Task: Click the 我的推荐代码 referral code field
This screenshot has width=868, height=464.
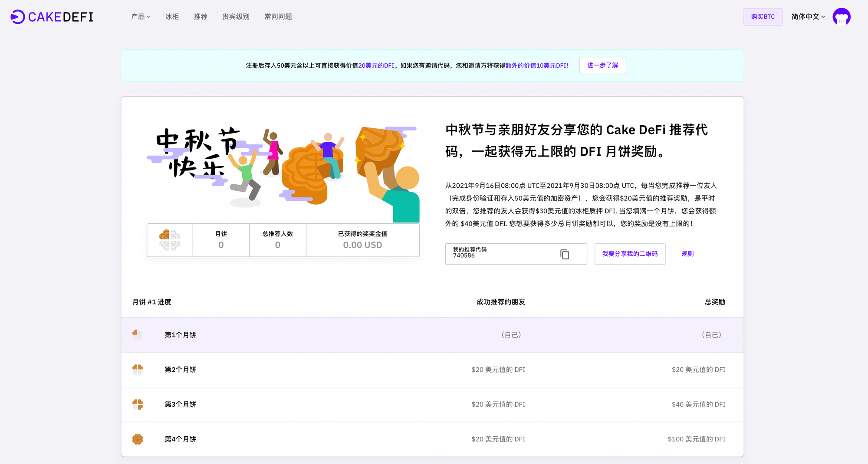Action: (x=516, y=254)
